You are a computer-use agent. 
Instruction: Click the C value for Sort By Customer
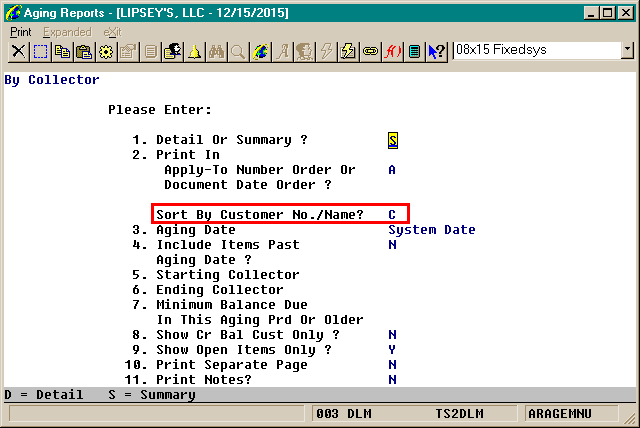[x=392, y=215]
